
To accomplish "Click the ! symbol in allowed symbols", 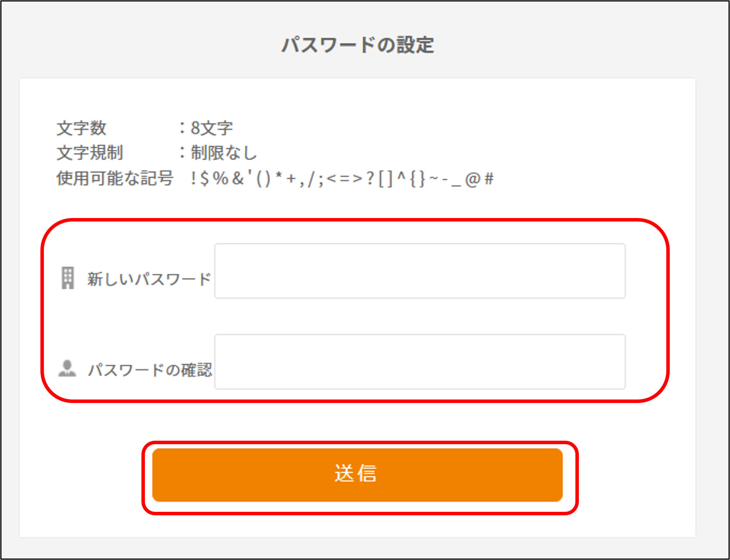I will 193,179.
